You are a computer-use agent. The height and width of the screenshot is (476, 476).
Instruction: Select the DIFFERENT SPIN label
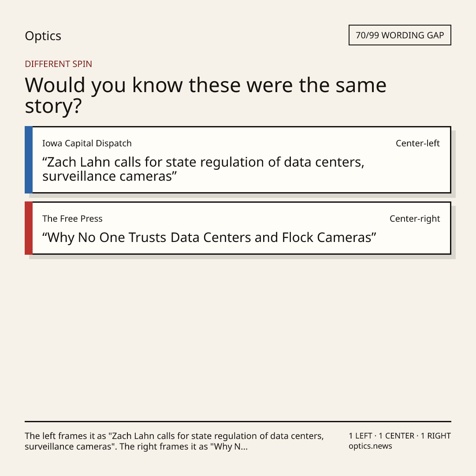pos(58,64)
